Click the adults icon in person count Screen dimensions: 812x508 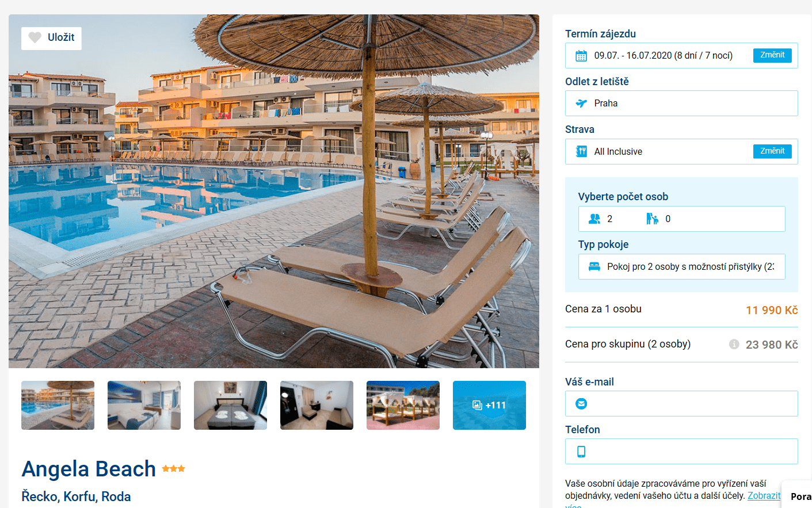pos(594,219)
